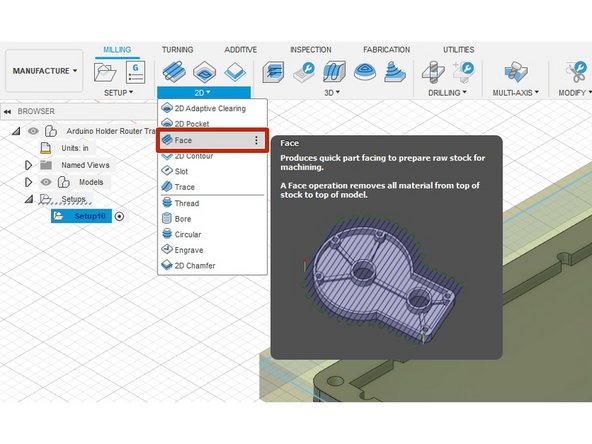Screen dimensions: 592x444
Task: Switch to the INSPECTION tab
Action: pos(310,50)
